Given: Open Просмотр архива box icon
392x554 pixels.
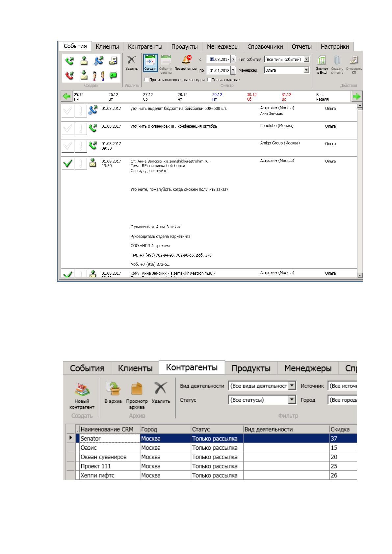Looking at the screenshot, I should click(x=137, y=389).
